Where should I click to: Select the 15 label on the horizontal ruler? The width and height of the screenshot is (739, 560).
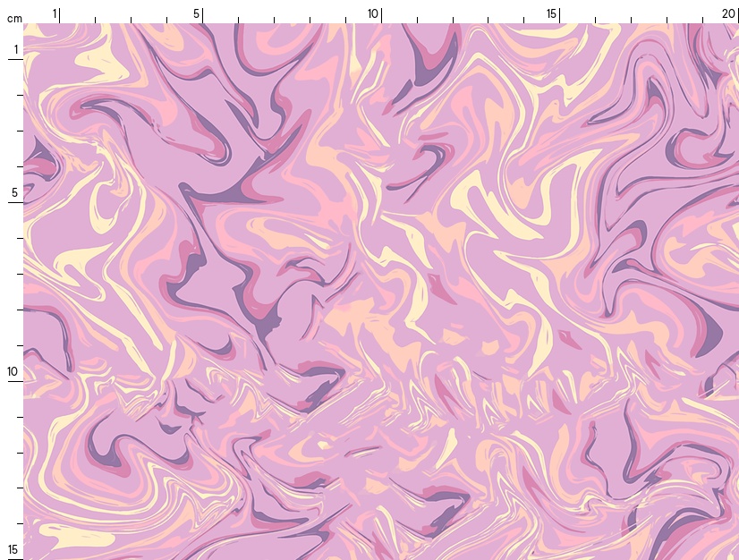tap(552, 13)
